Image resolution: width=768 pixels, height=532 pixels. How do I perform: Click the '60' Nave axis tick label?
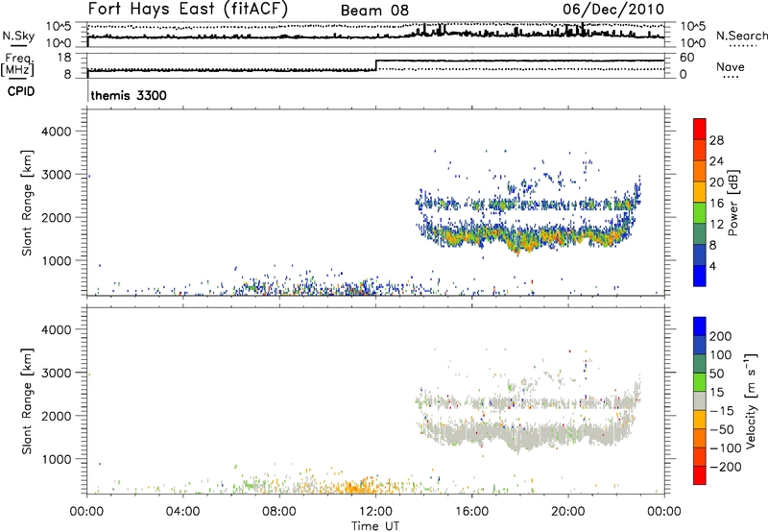coord(687,58)
